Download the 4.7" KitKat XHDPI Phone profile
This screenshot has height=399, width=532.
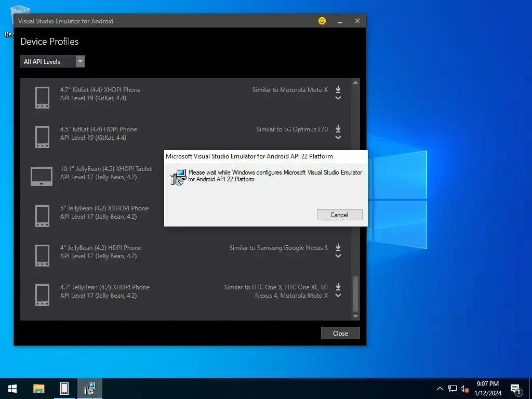[338, 89]
